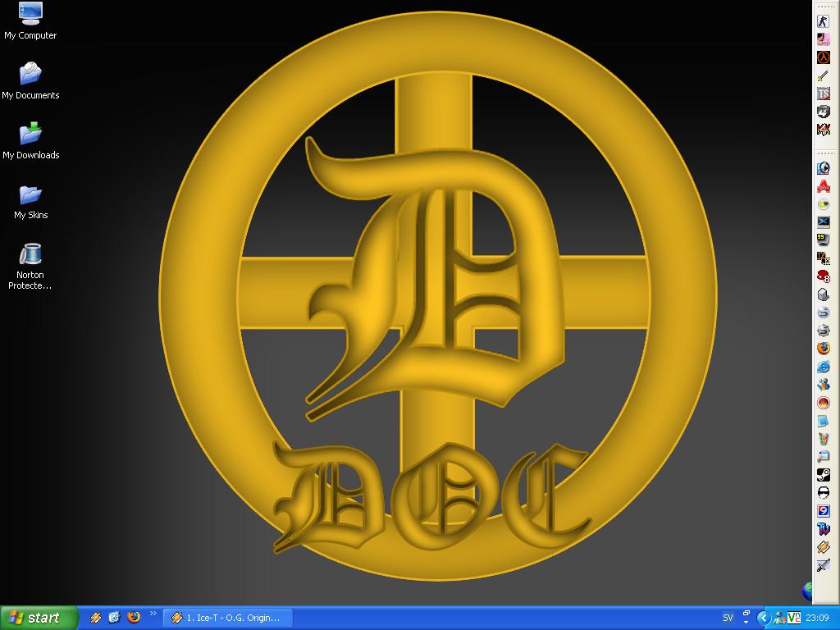Viewport: 840px width, 630px height.
Task: Launch Firefox from the right sidebar
Action: point(824,348)
